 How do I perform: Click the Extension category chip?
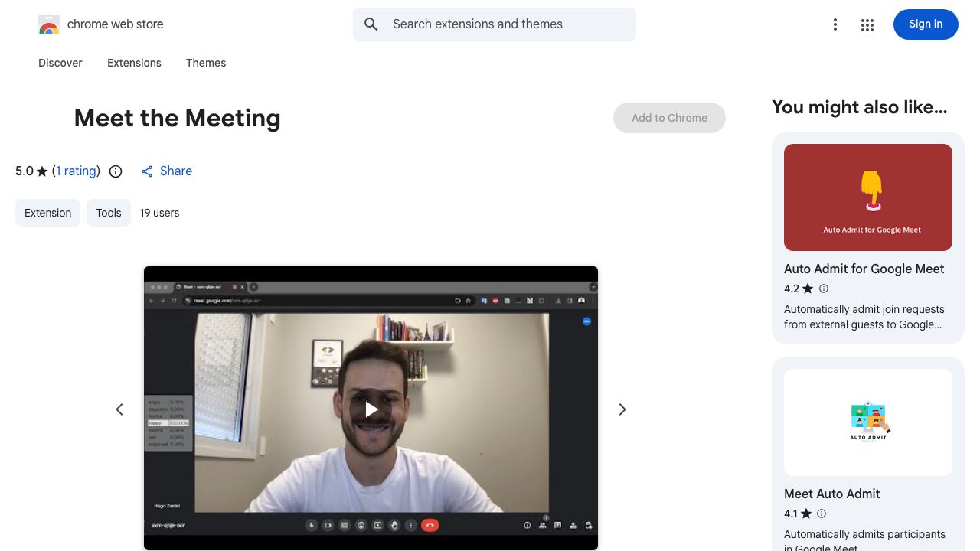coord(47,213)
